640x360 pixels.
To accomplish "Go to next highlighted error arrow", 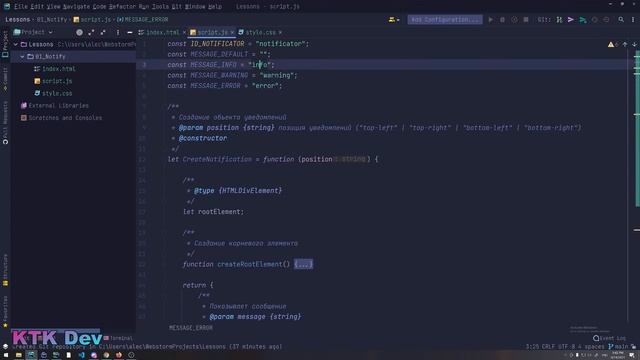I will (634, 44).
